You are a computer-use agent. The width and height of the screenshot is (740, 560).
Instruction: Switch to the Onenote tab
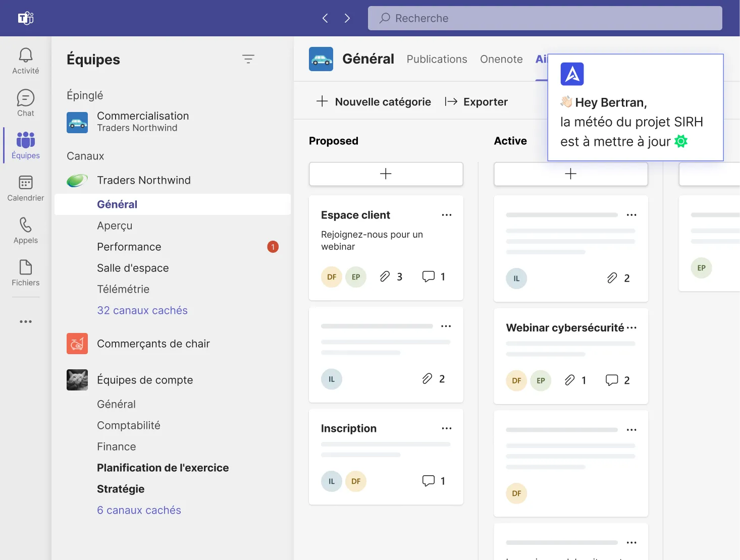pyautogui.click(x=501, y=59)
